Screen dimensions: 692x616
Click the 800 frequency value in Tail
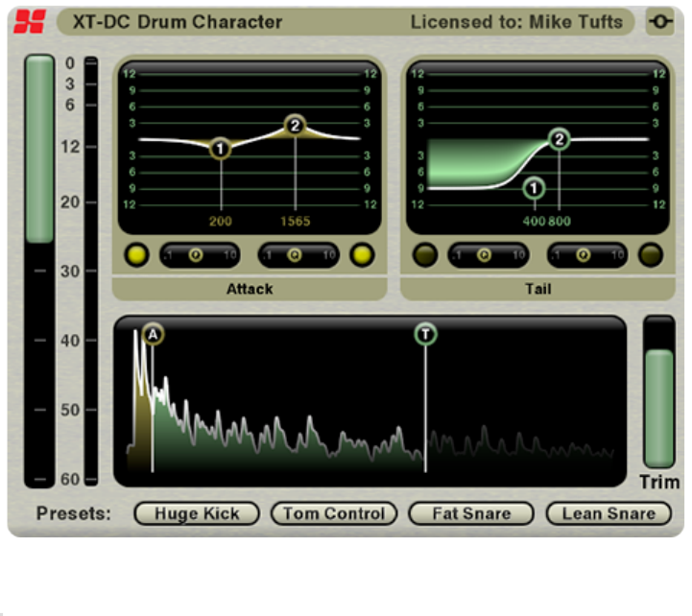tap(560, 221)
